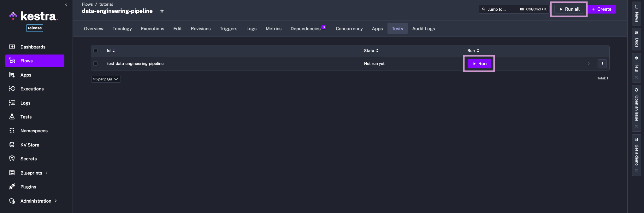
Task: Open the 25 per page dropdown
Action: click(106, 79)
